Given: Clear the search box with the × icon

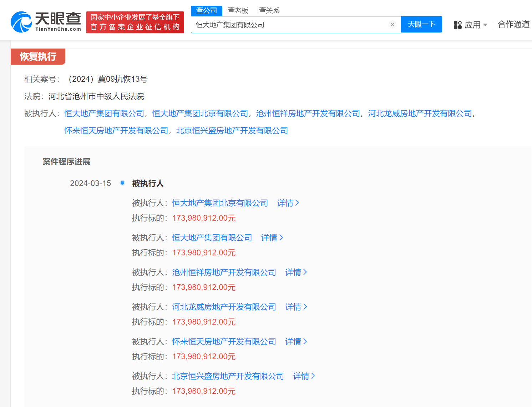Looking at the screenshot, I should pyautogui.click(x=392, y=24).
